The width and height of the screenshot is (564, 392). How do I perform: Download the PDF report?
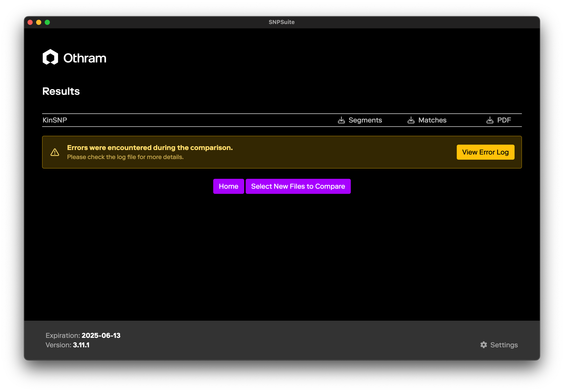pyautogui.click(x=504, y=120)
